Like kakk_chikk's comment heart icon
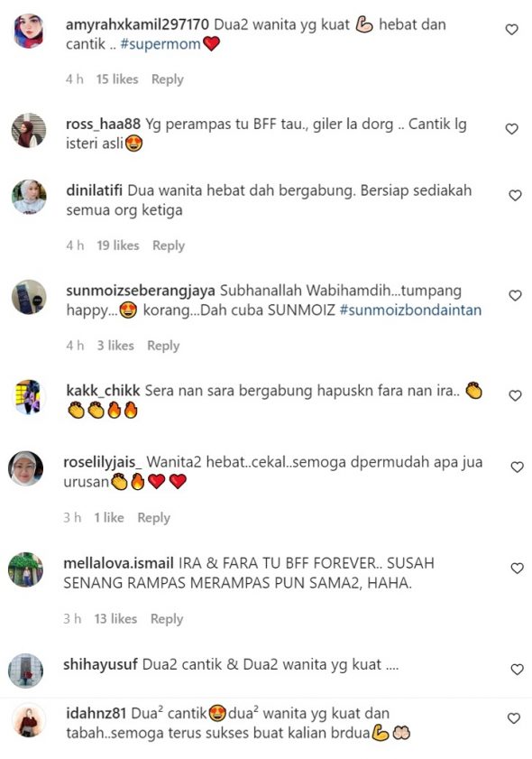This screenshot has height=759, width=532. click(515, 395)
